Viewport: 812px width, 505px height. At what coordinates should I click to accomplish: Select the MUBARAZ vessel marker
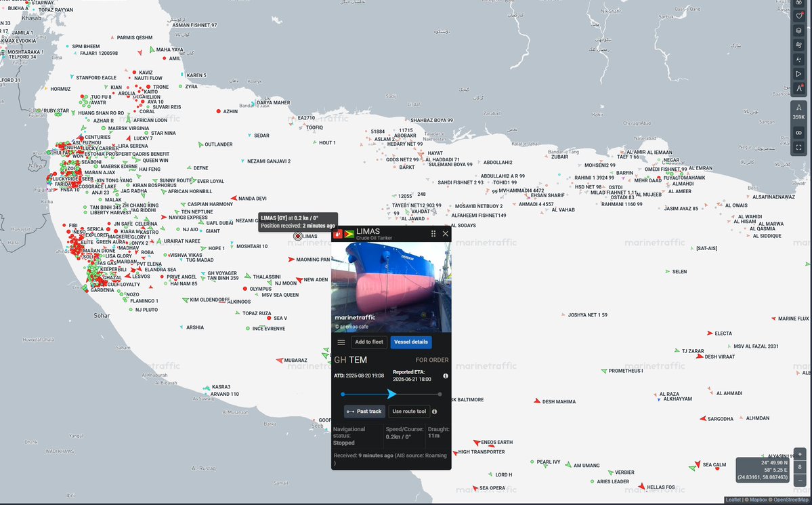[279, 361]
